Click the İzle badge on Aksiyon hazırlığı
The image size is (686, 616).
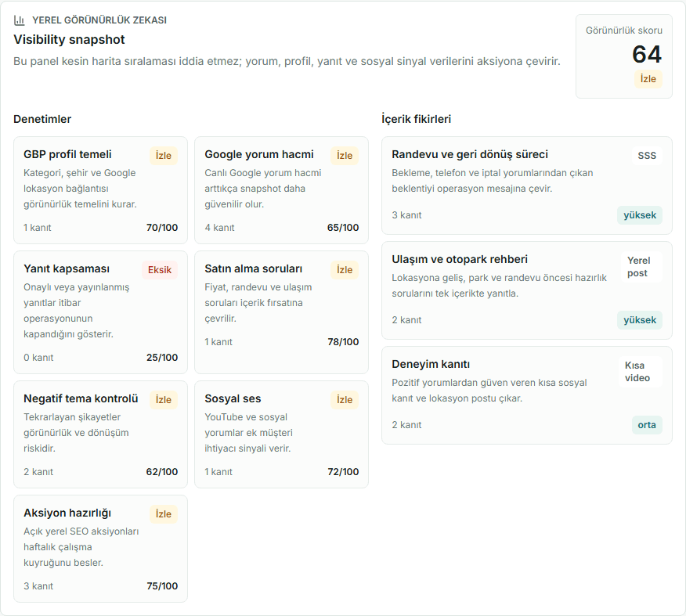[164, 514]
